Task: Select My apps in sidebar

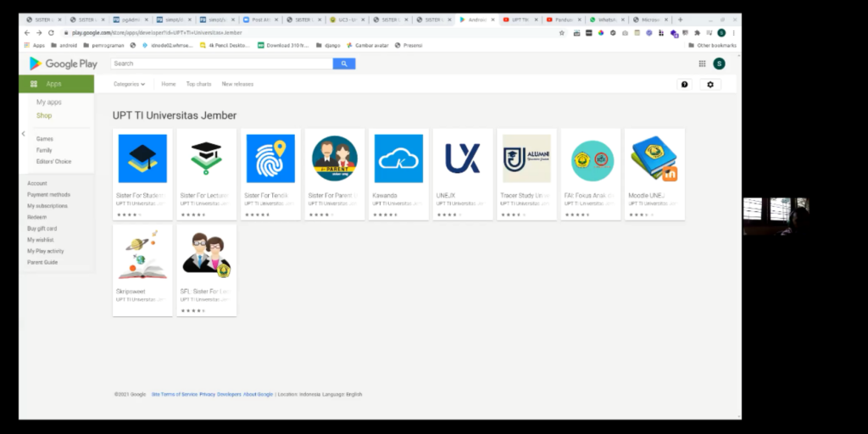Action: tap(49, 103)
